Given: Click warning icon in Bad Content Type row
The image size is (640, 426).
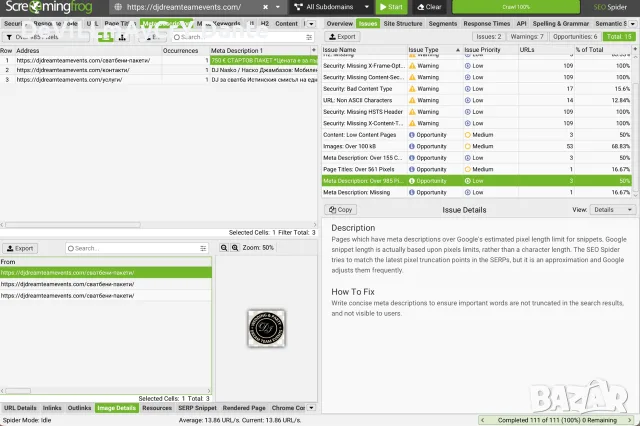Looking at the screenshot, I should tap(412, 89).
